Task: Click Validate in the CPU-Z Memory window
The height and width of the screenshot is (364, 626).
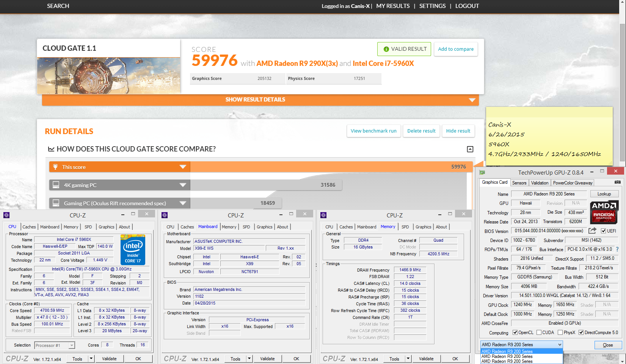Action: click(426, 359)
